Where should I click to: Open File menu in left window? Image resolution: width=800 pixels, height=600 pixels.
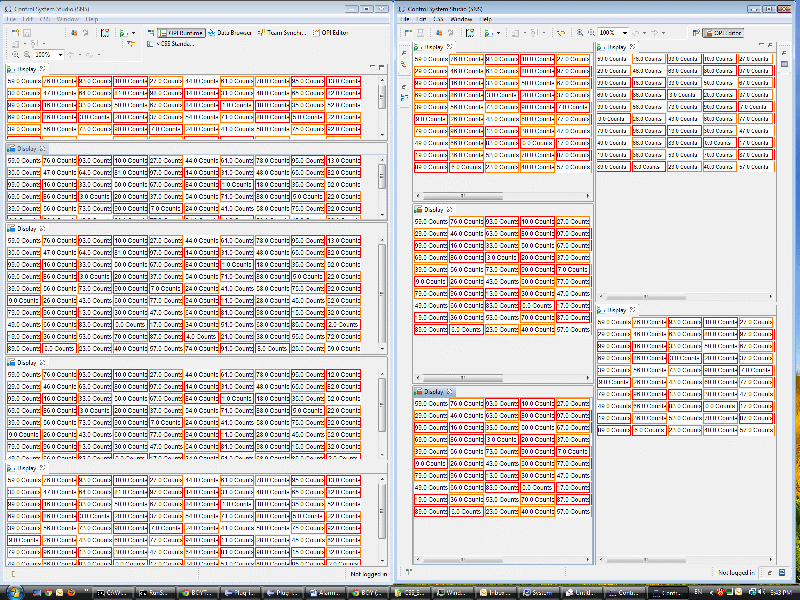click(12, 19)
